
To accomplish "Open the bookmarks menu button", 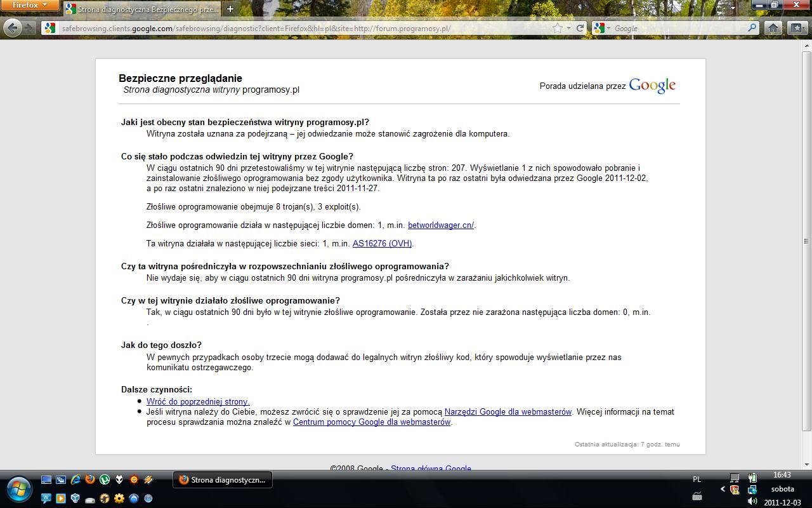I will (x=797, y=28).
